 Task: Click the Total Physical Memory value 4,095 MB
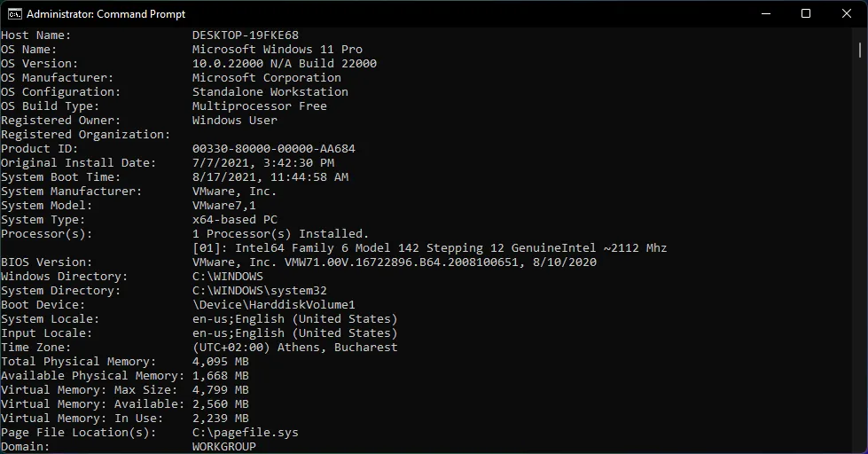221,362
